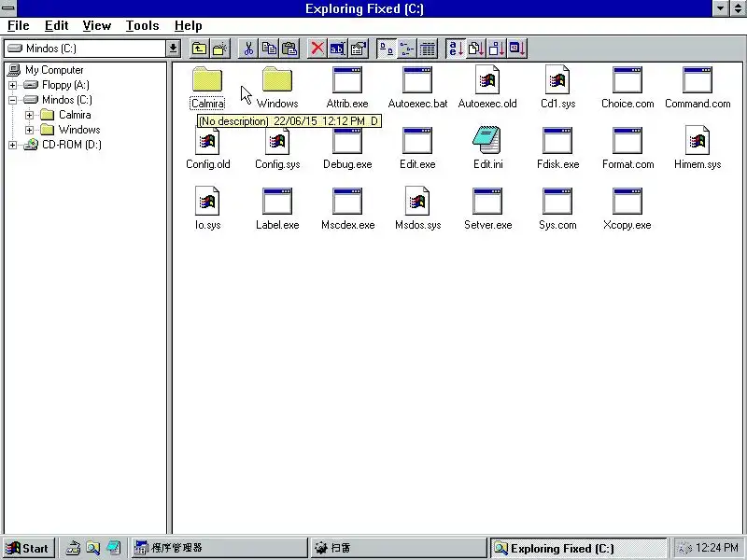Image resolution: width=747 pixels, height=560 pixels.
Task: Select Calmira folder in tree pane
Action: click(x=65, y=115)
